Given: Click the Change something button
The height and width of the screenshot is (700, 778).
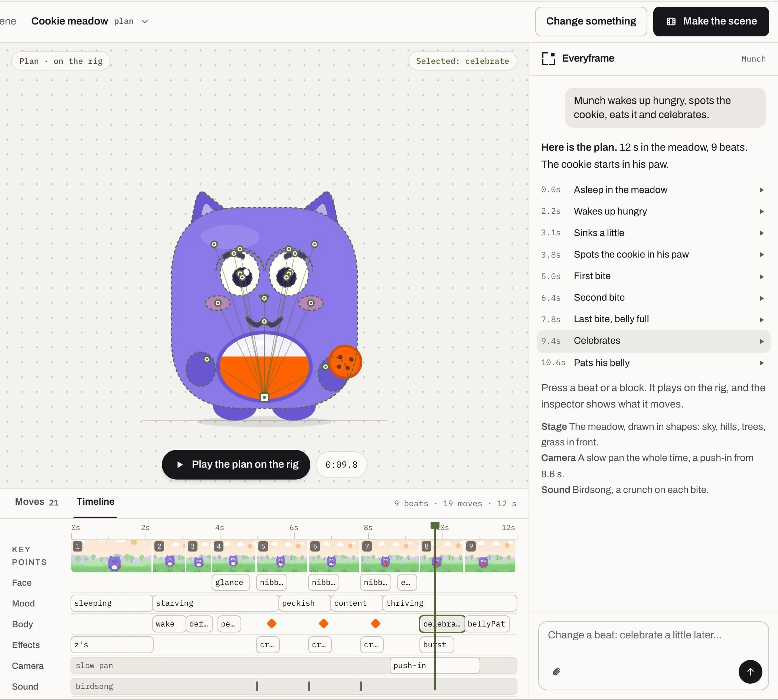Looking at the screenshot, I should coord(591,22).
